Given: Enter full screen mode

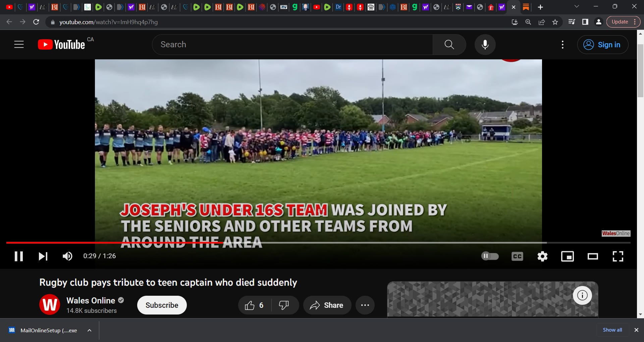Looking at the screenshot, I should tap(618, 256).
